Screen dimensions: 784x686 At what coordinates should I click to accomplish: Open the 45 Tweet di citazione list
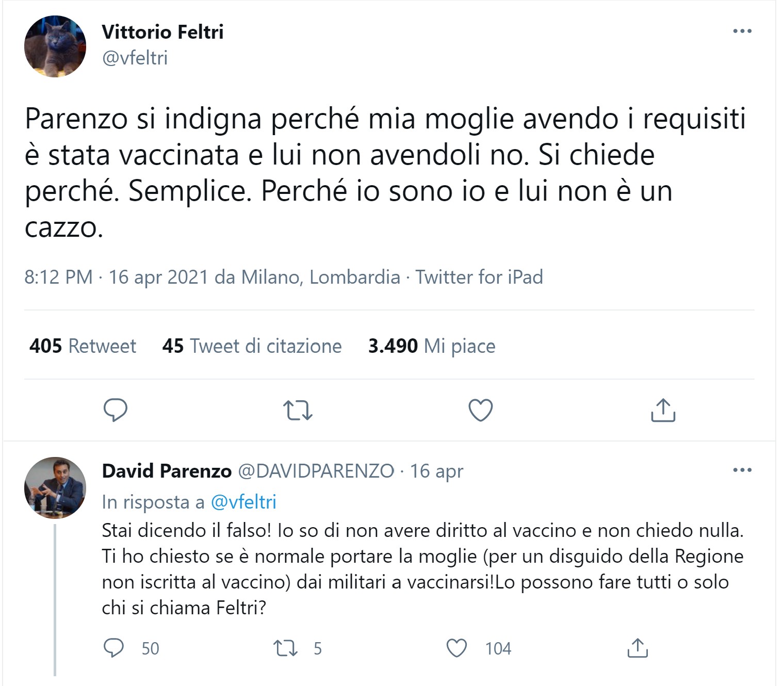(252, 346)
